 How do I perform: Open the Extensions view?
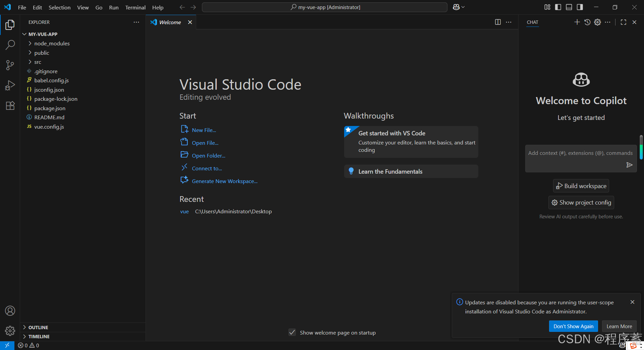pos(10,105)
